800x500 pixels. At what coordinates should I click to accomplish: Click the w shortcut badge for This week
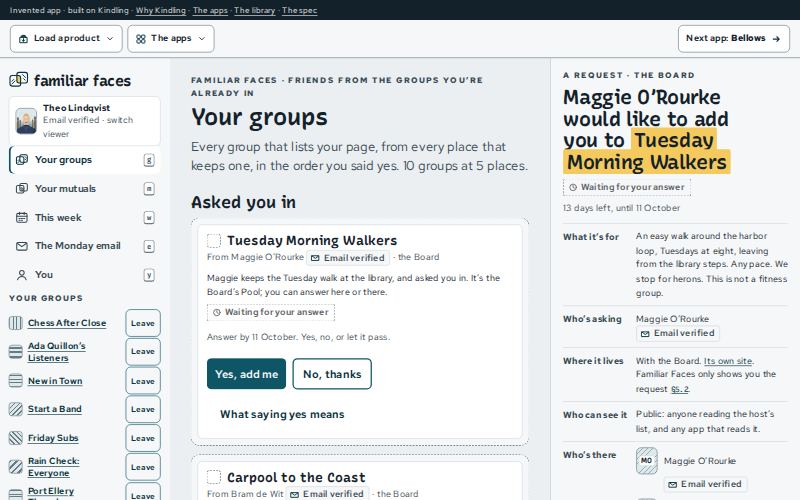[x=149, y=218]
